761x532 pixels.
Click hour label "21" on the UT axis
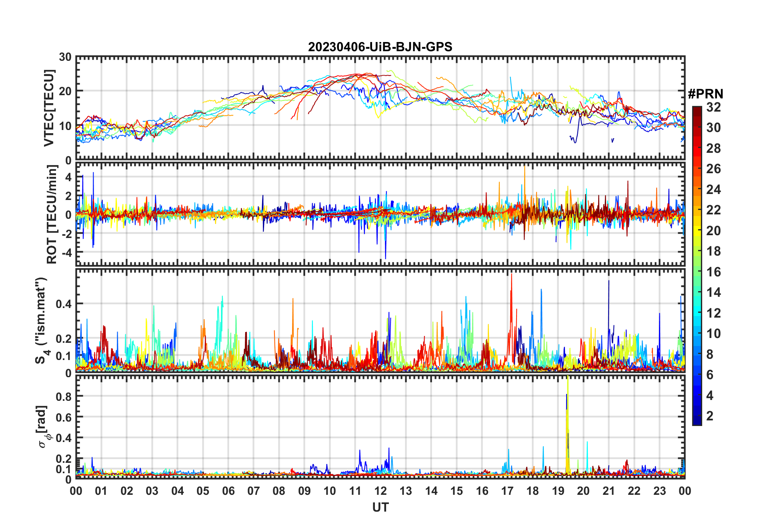(609, 491)
